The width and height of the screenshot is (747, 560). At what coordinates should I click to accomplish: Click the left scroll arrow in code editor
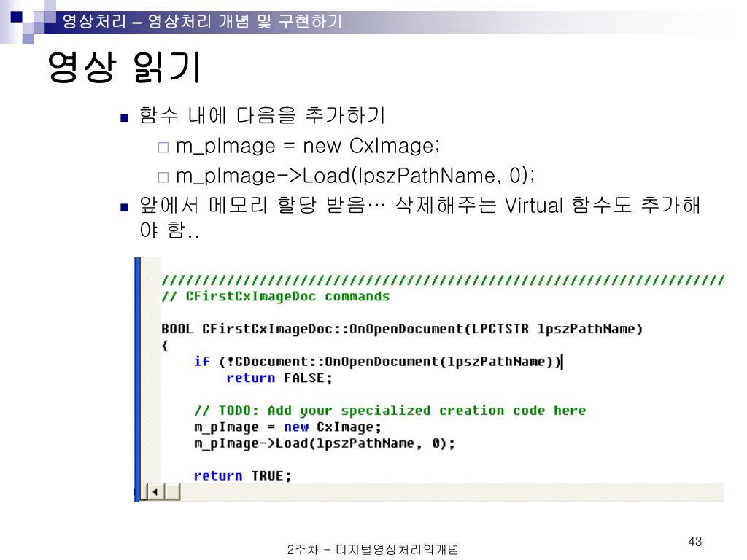[x=155, y=492]
